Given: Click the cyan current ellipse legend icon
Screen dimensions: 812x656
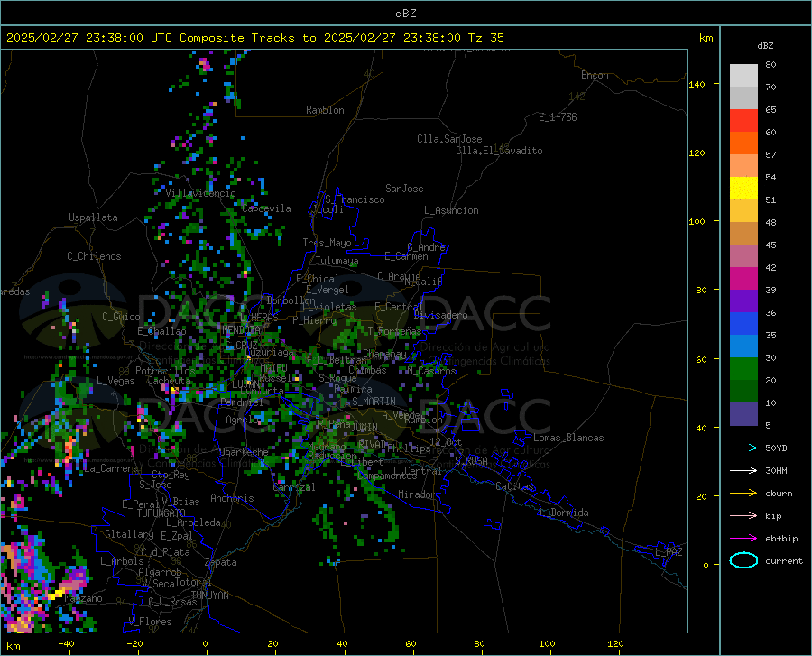Looking at the screenshot, I should click(743, 560).
